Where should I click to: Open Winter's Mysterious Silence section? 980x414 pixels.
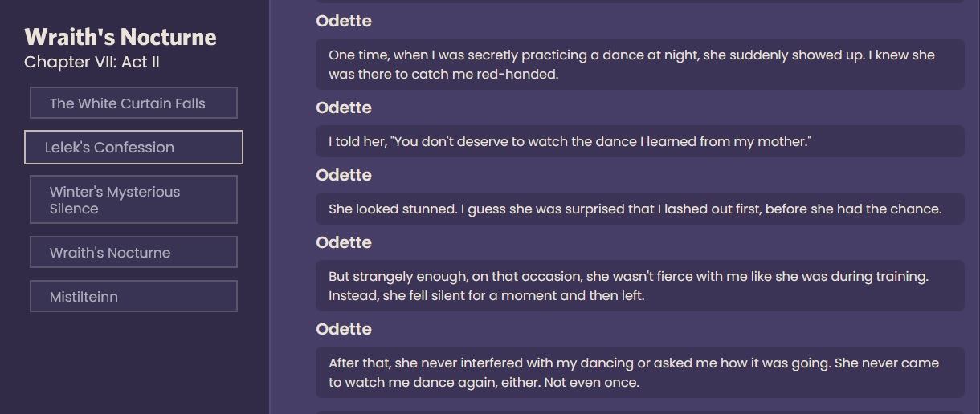133,200
